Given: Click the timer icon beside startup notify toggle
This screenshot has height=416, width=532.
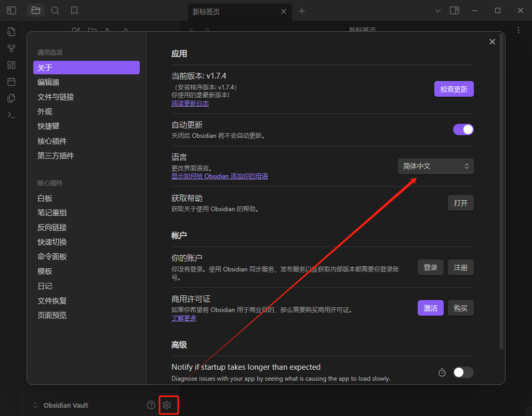Looking at the screenshot, I should pyautogui.click(x=442, y=372).
